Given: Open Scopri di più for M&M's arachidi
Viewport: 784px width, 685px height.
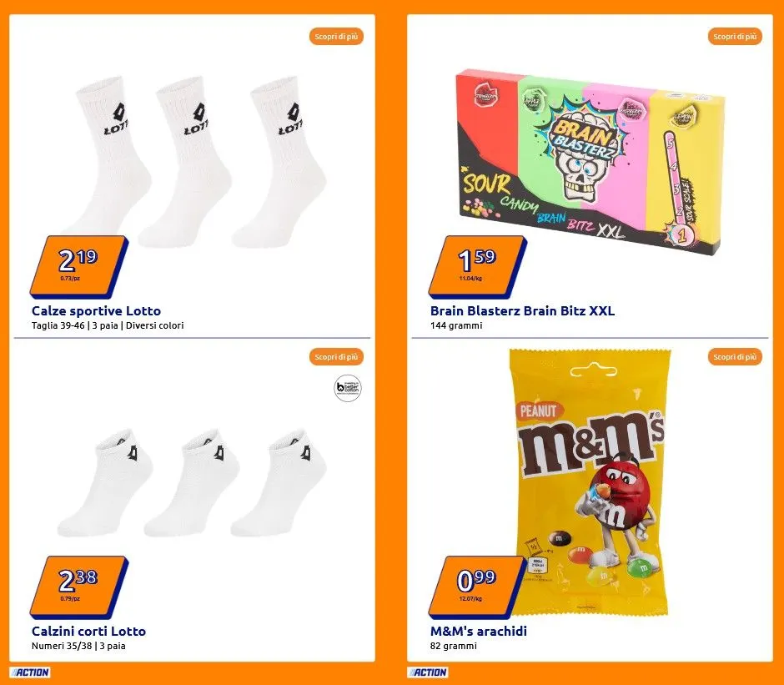Looking at the screenshot, I should click(735, 357).
